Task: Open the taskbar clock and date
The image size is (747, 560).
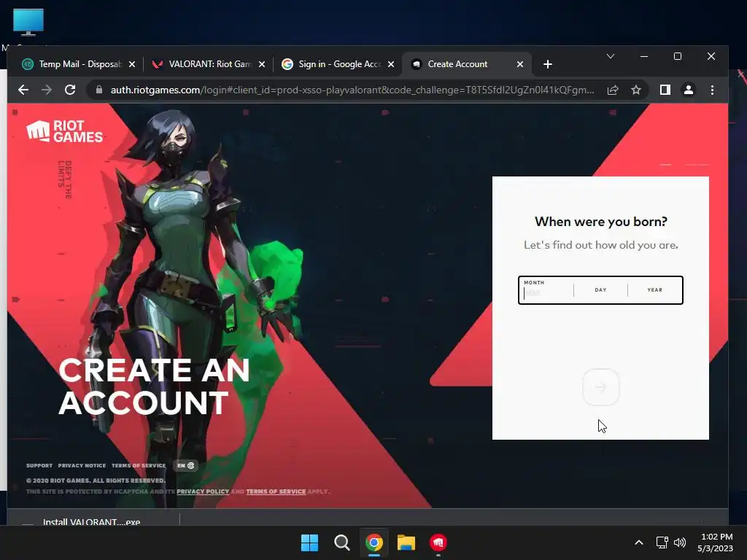Action: point(716,542)
